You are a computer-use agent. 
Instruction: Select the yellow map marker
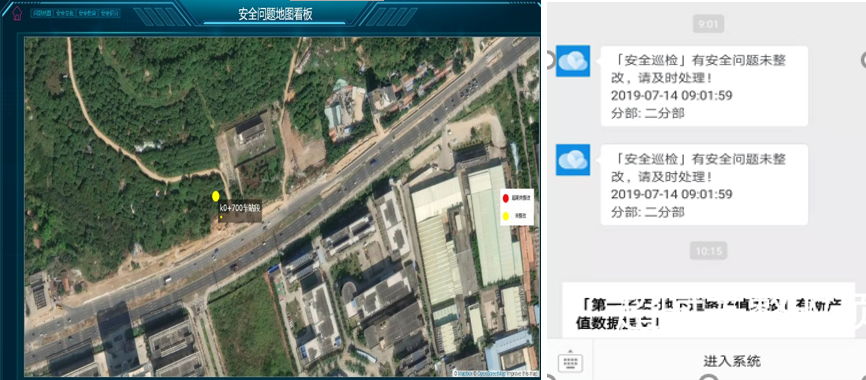coord(215,196)
